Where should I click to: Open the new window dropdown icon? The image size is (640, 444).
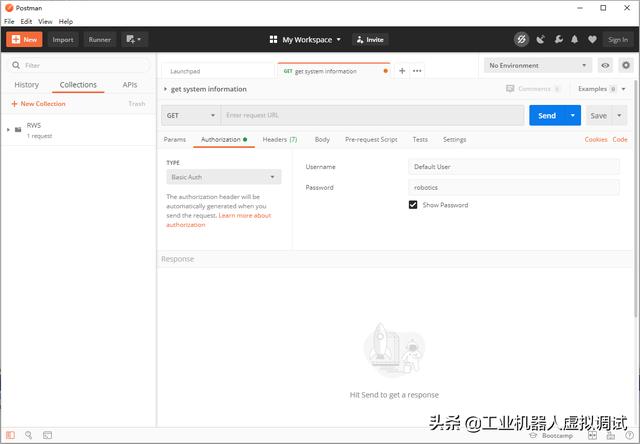click(134, 40)
